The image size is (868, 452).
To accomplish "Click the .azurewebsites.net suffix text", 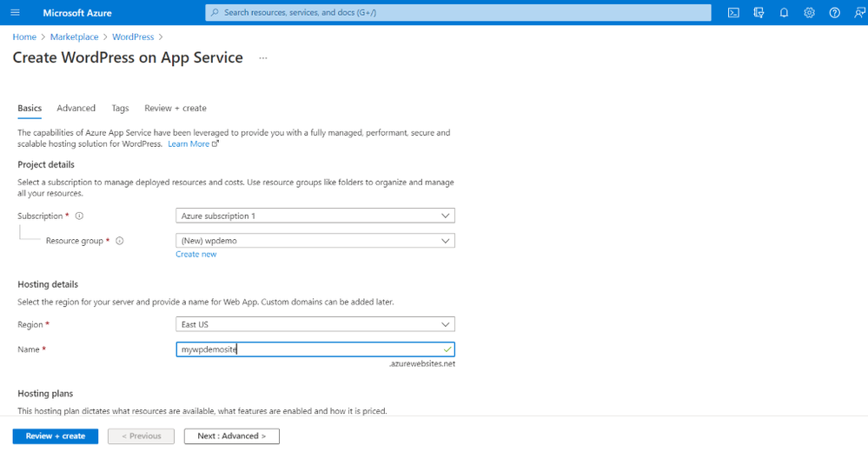I will point(421,364).
